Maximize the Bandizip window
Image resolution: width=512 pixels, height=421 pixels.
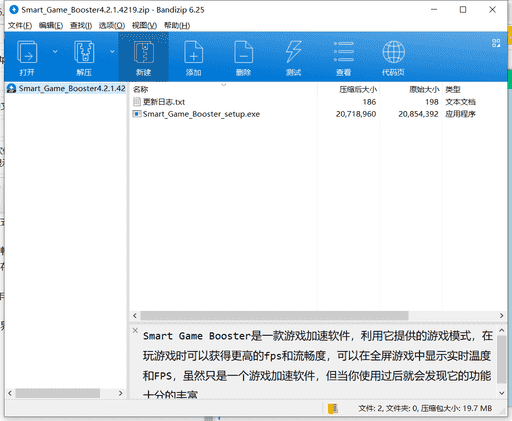(463, 10)
